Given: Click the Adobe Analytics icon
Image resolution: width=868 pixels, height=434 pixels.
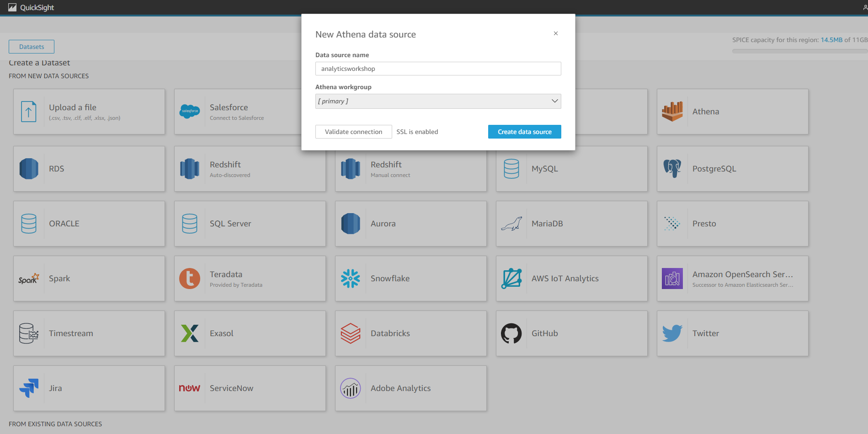Looking at the screenshot, I should [351, 388].
